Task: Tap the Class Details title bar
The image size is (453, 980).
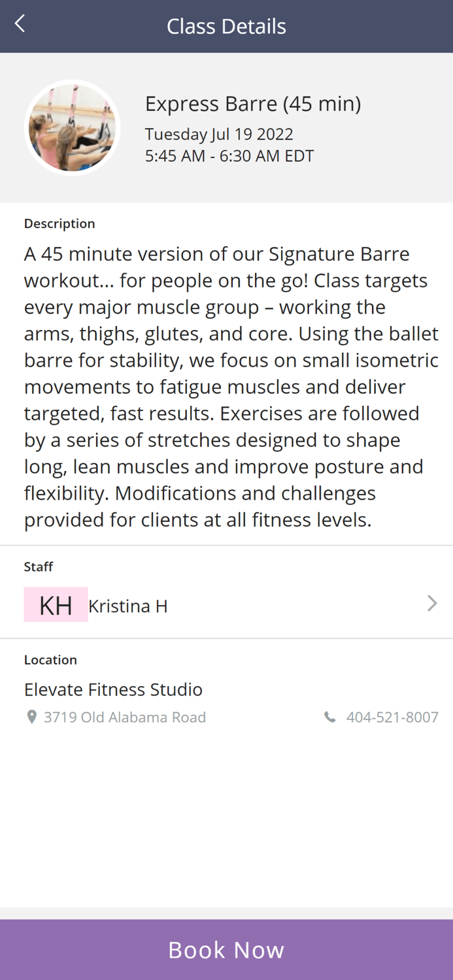Action: click(x=226, y=26)
